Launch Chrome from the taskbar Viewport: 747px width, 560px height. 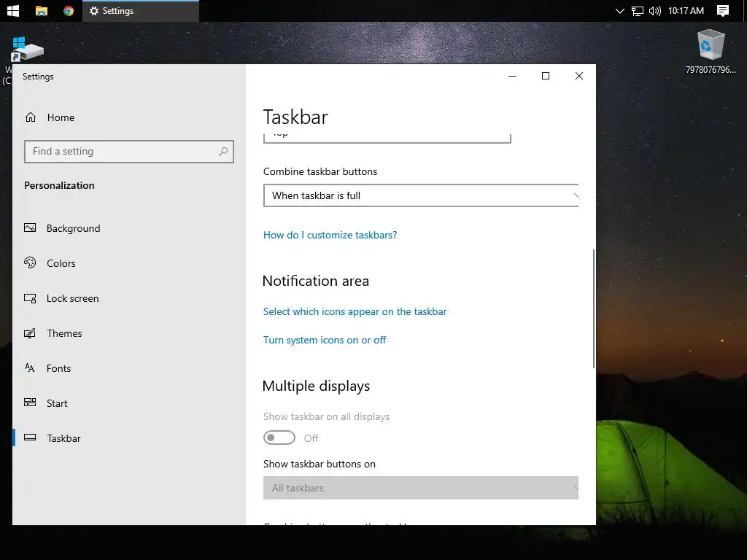click(69, 10)
